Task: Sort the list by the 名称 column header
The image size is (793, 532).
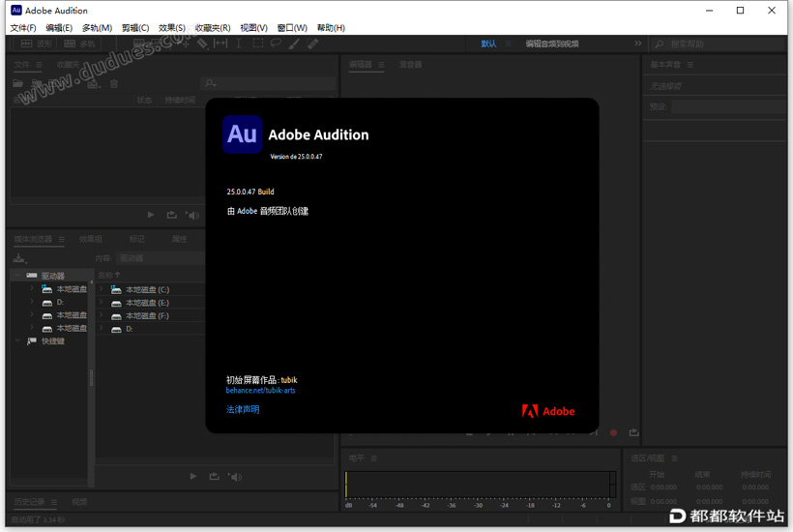Action: (x=108, y=275)
